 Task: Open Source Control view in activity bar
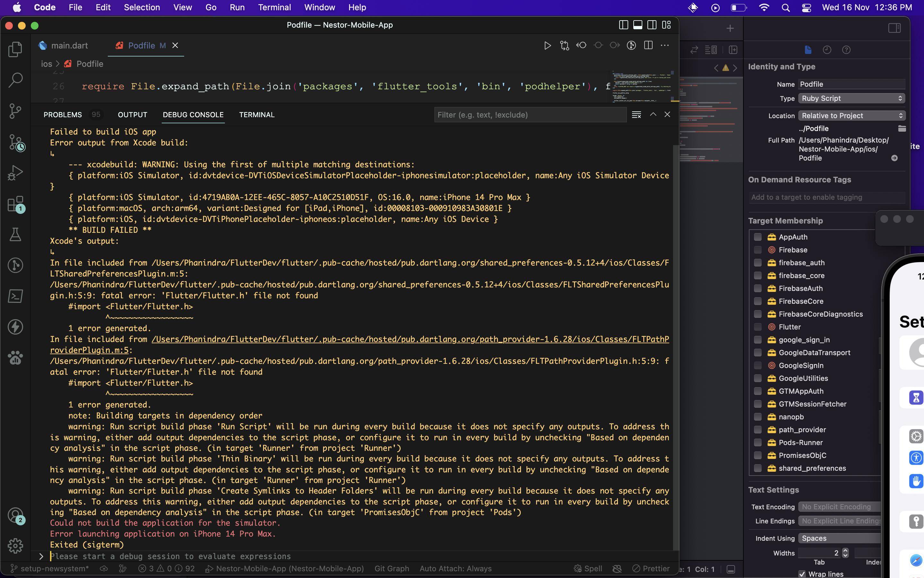[x=15, y=111]
